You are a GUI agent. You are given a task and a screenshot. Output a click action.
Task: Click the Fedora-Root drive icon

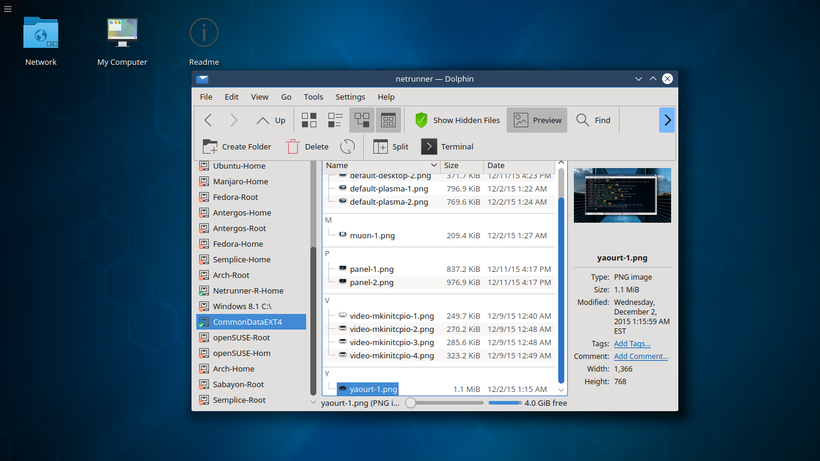click(204, 197)
